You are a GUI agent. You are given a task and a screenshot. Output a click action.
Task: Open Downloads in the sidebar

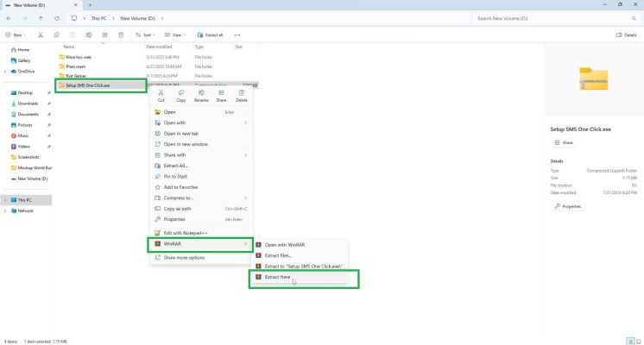[x=28, y=103]
